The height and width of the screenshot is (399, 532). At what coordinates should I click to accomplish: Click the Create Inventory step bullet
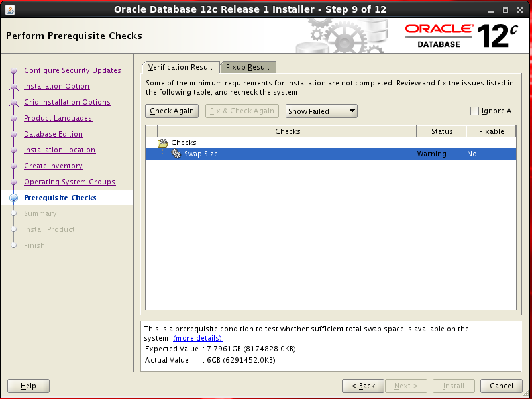pos(13,166)
